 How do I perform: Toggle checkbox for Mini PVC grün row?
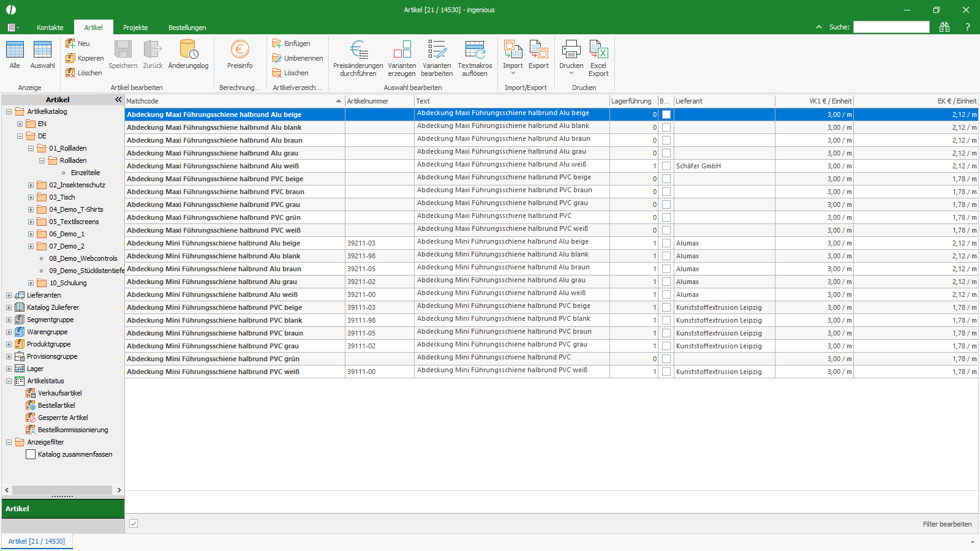pos(666,359)
